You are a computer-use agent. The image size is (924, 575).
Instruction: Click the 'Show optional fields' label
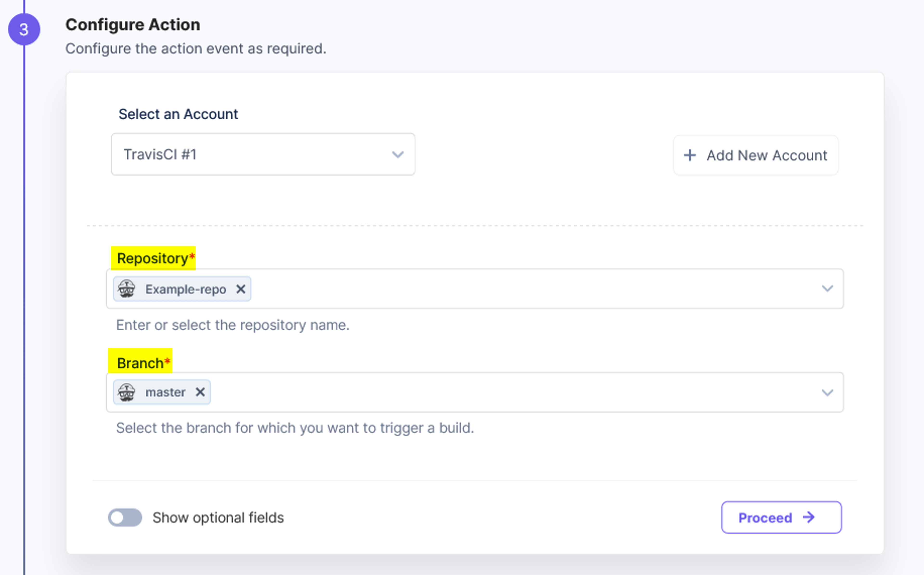pyautogui.click(x=218, y=517)
